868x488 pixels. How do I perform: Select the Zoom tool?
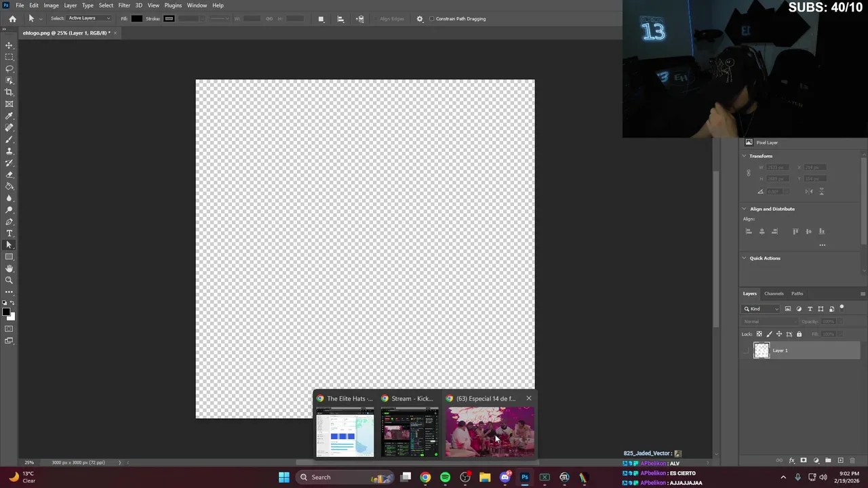click(9, 280)
